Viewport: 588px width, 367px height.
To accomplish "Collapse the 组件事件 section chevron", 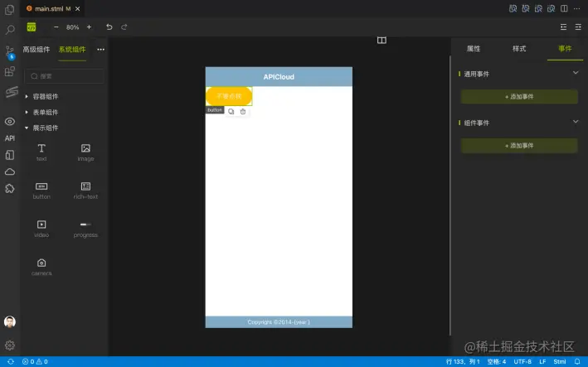I will point(576,121).
